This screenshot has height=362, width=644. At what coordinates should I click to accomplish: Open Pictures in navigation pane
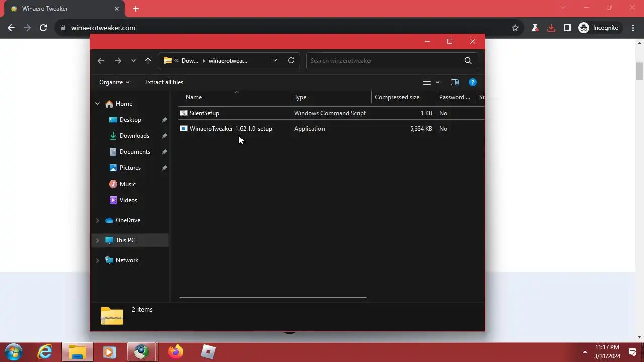[130, 168]
